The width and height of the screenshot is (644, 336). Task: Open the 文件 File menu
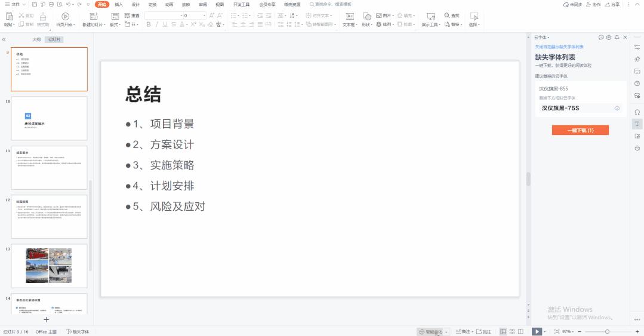[x=15, y=5]
